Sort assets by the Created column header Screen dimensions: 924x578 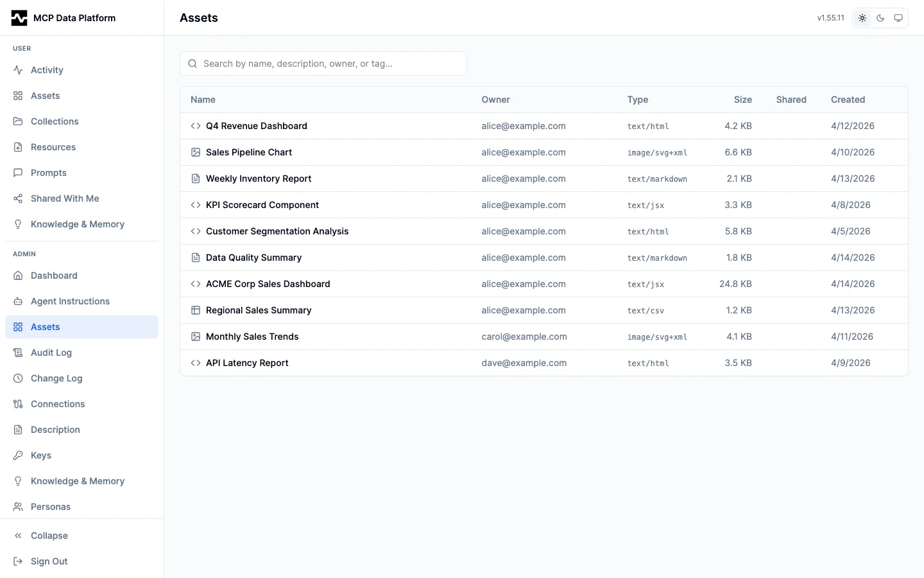click(848, 100)
